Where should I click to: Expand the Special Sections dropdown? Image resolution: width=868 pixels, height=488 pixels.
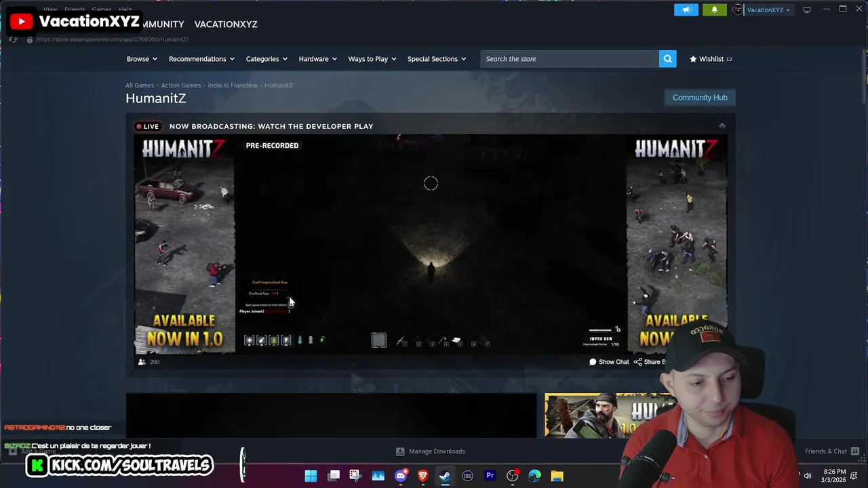[x=437, y=59]
